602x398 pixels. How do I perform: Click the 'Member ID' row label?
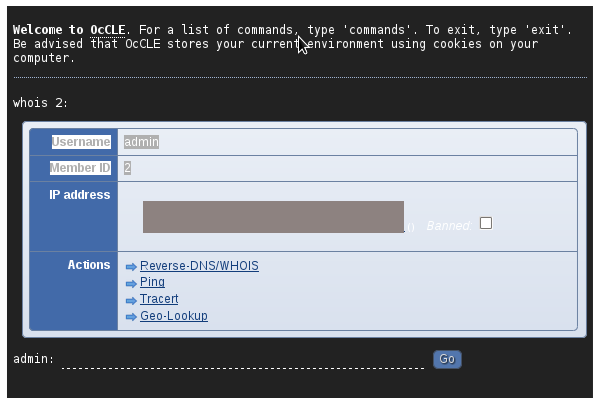pyautogui.click(x=80, y=168)
